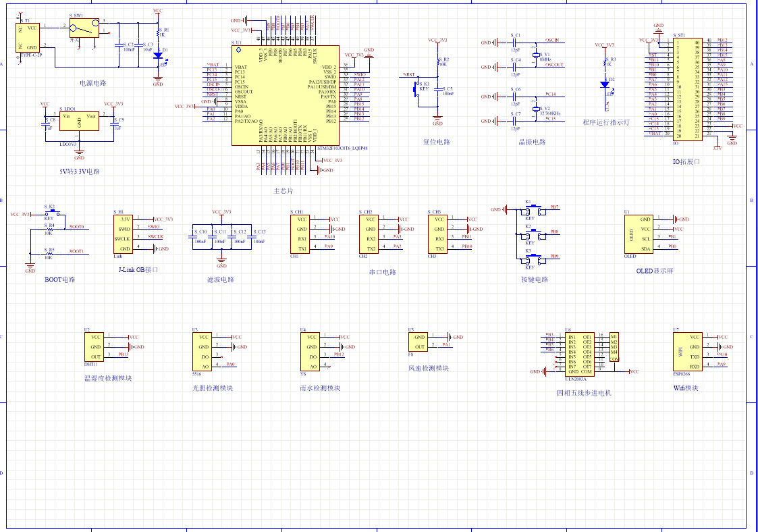Viewport: 758px width, 532px height.
Task: Select the S_K1 reset KEY button symbol
Action: [x=417, y=88]
